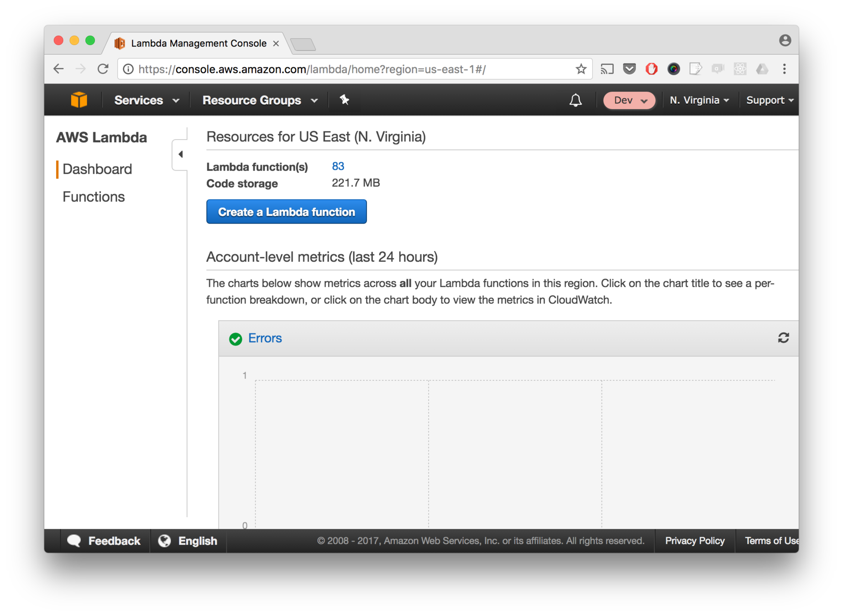This screenshot has width=843, height=616.
Task: Open the notifications bell icon
Action: [576, 100]
